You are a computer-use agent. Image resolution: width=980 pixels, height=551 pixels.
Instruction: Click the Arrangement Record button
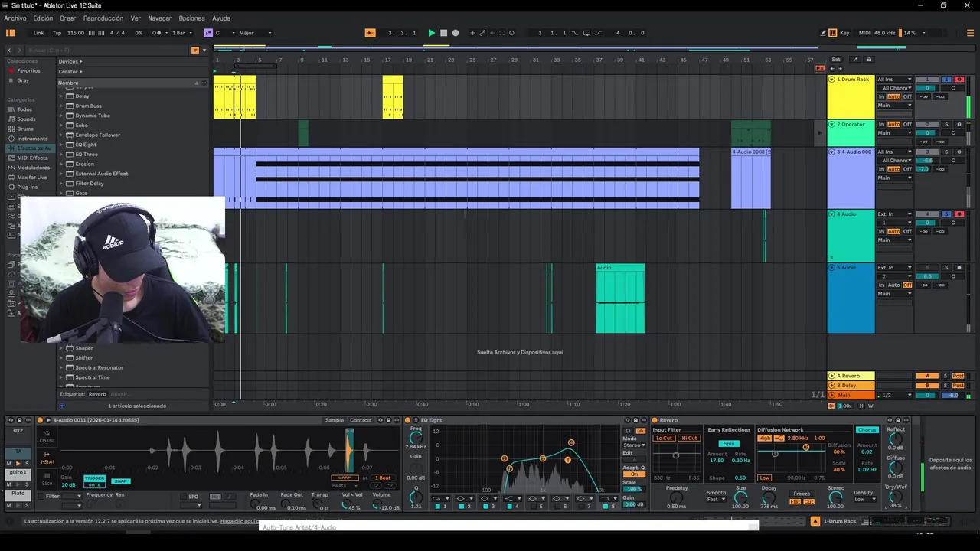[456, 33]
